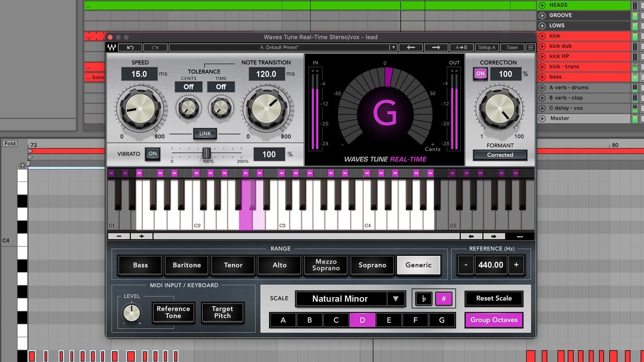Zoom in keyboard with the plus button

click(142, 236)
